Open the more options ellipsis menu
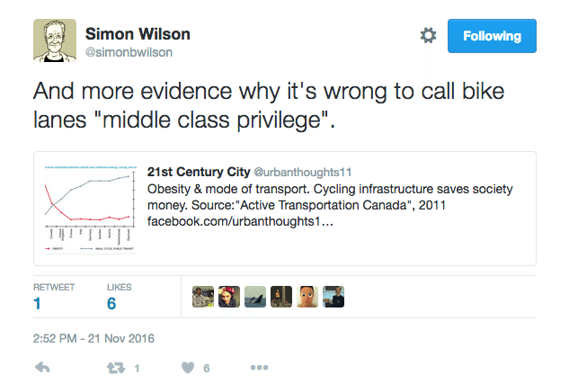 [259, 368]
